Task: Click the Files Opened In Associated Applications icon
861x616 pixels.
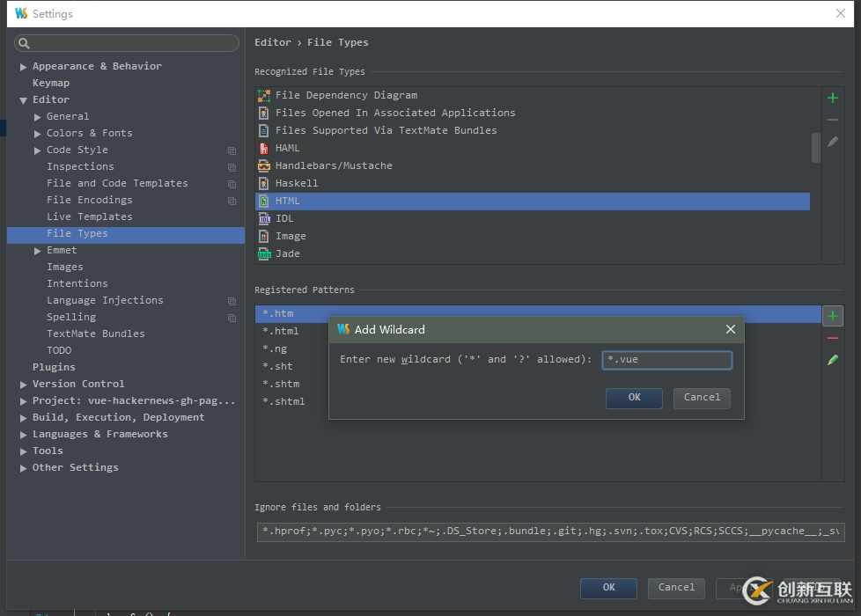Action: 264,114
